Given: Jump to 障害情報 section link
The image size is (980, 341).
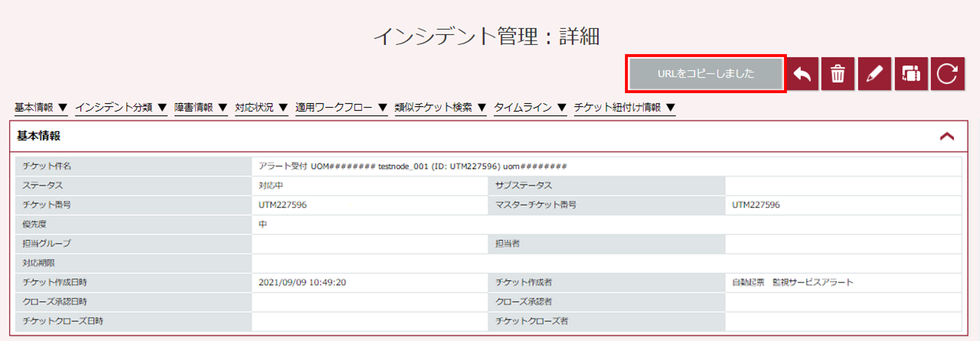Looking at the screenshot, I should [x=201, y=108].
